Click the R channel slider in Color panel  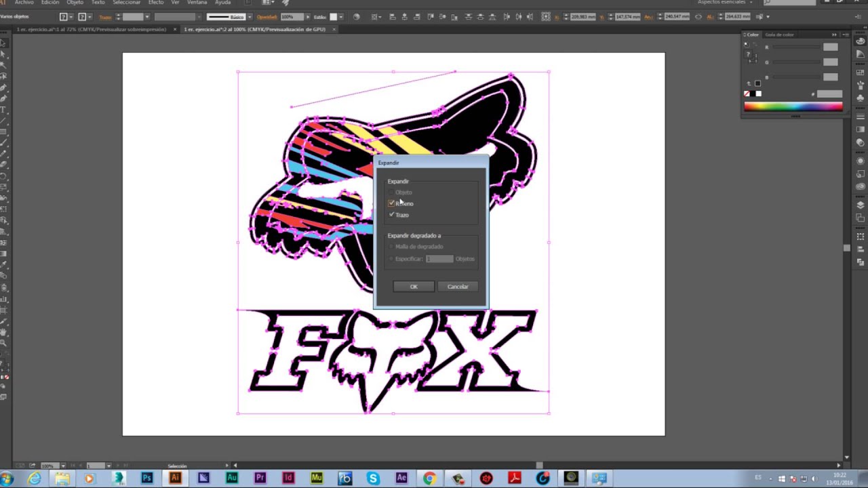(795, 47)
